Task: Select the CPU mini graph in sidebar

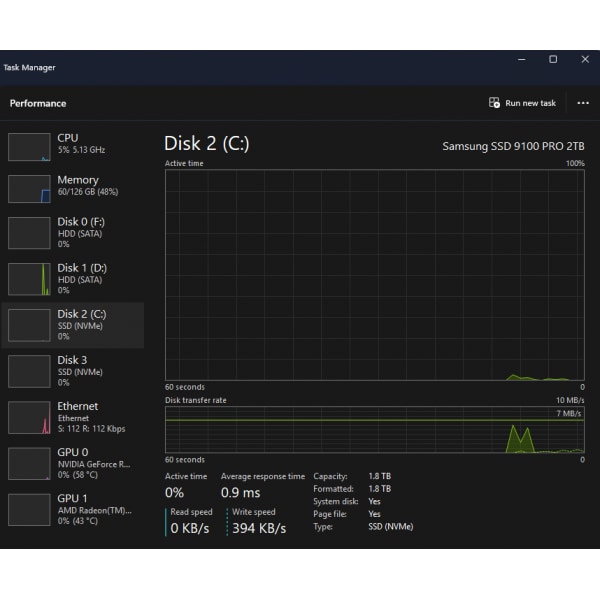Action: tap(29, 147)
